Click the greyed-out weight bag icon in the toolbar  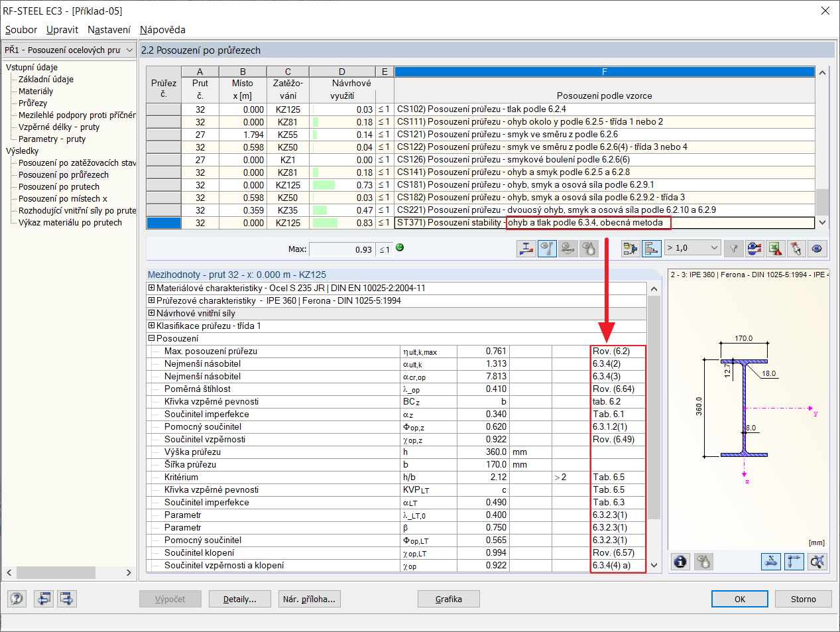589,248
